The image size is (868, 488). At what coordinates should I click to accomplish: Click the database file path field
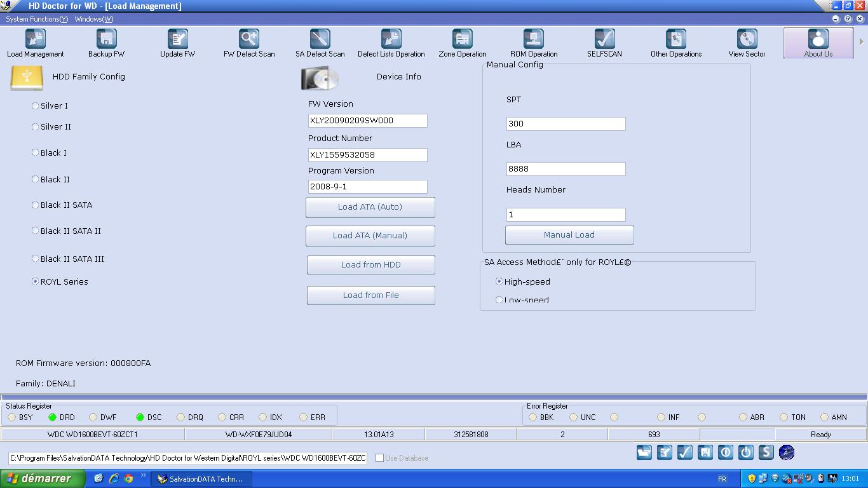point(188,458)
